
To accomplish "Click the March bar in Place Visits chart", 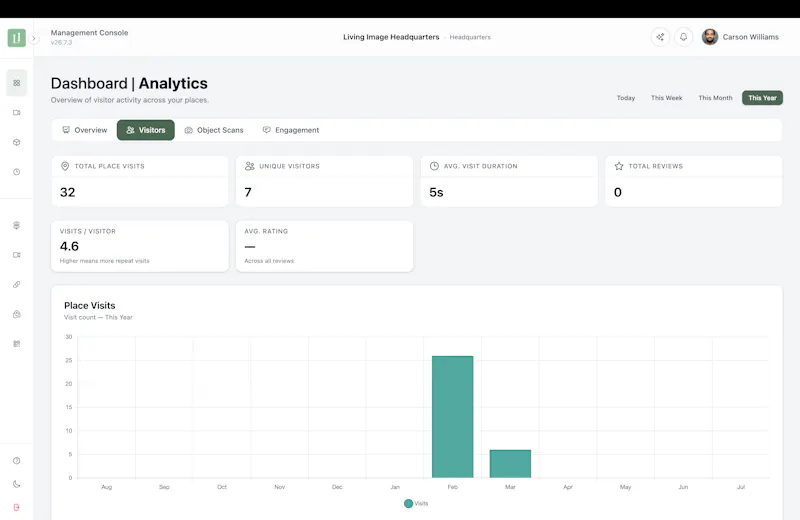I will pyautogui.click(x=510, y=464).
